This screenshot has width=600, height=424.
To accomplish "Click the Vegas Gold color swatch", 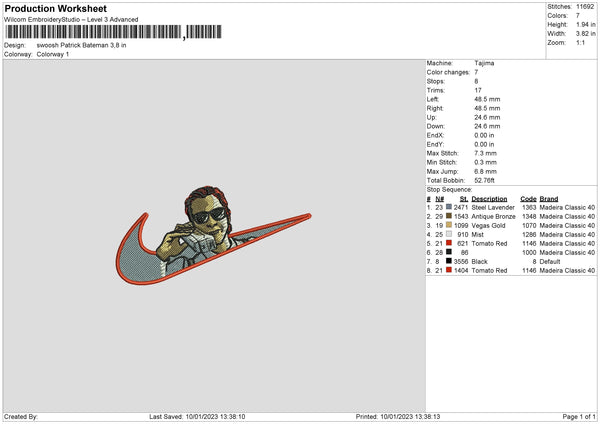I will coord(448,225).
